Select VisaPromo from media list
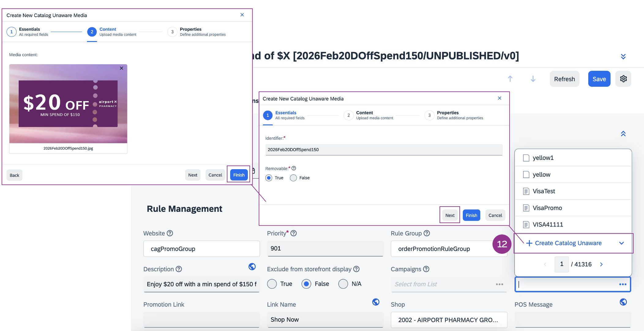The image size is (644, 331). [x=547, y=208]
